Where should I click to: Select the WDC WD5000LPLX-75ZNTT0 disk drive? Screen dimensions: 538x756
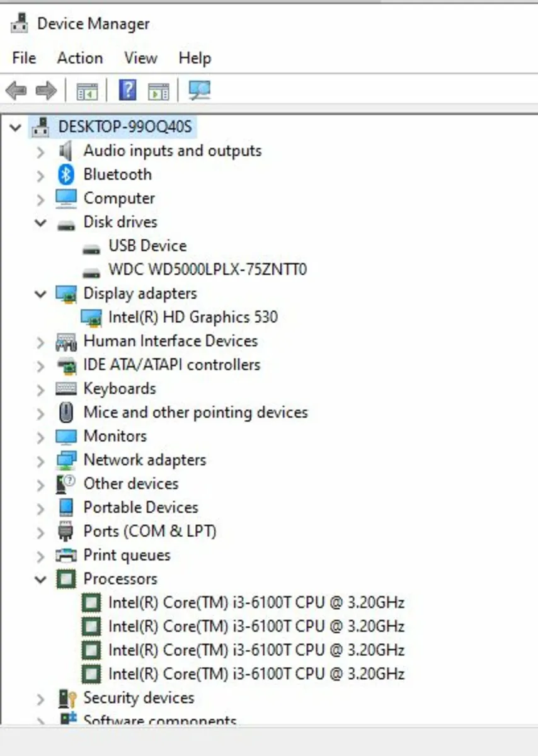(x=207, y=270)
